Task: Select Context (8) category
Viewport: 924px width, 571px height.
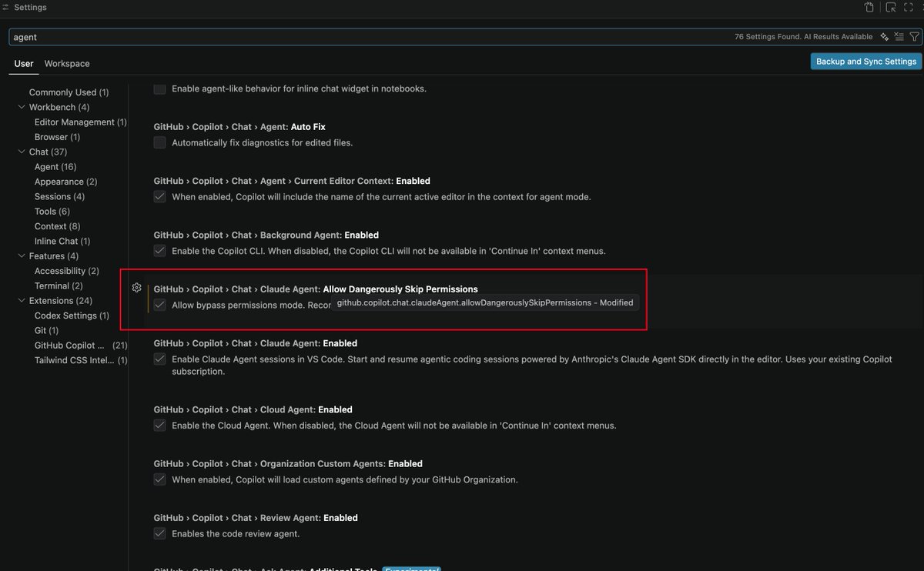Action: point(57,226)
